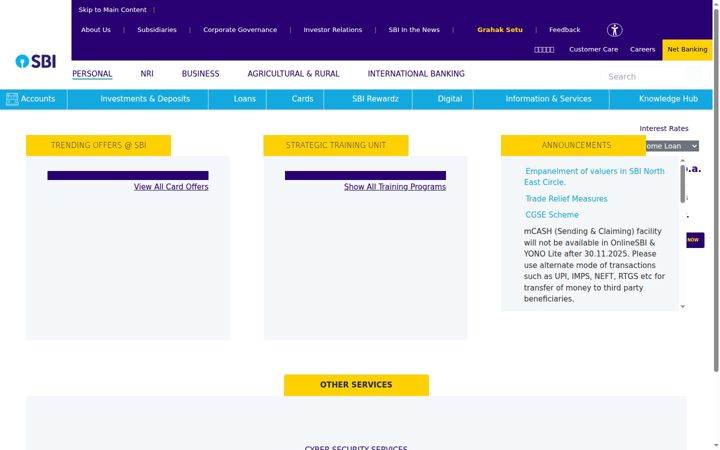
Task: Open the CGSE Scheme announcement
Action: pyautogui.click(x=552, y=215)
